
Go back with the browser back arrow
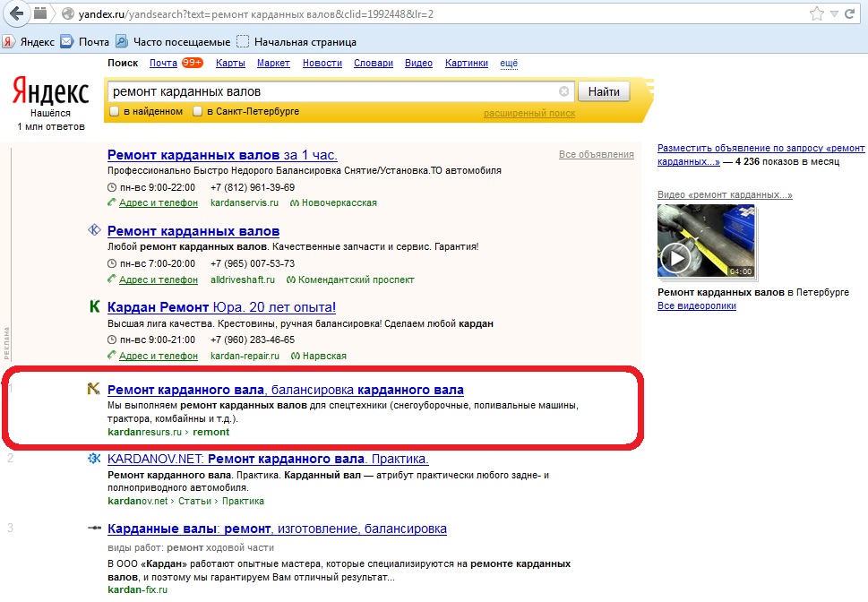coord(17,13)
